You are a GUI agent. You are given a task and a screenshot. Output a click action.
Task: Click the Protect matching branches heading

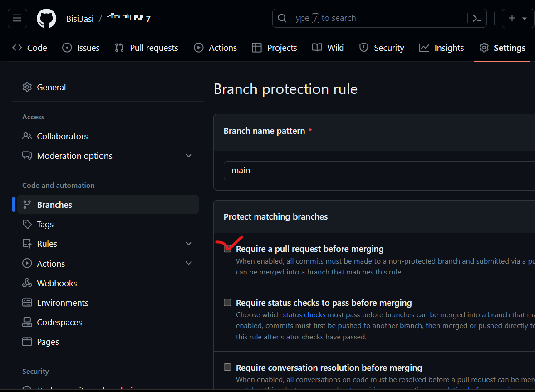[x=275, y=216]
